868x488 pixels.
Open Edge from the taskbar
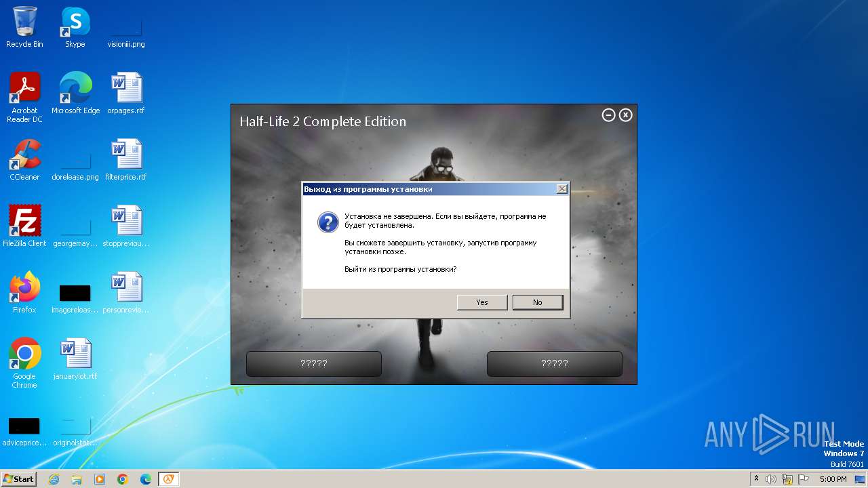[x=146, y=479]
